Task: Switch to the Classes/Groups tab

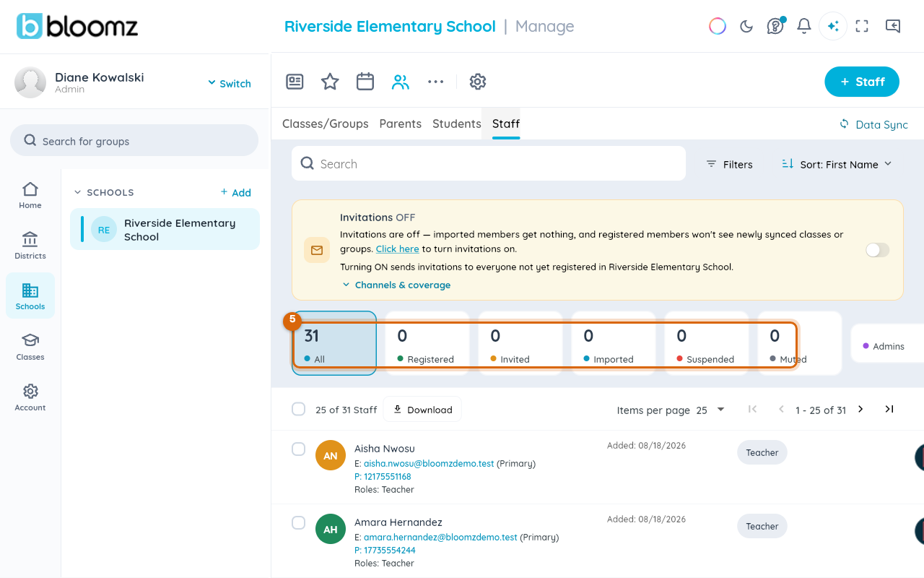Action: click(x=326, y=124)
